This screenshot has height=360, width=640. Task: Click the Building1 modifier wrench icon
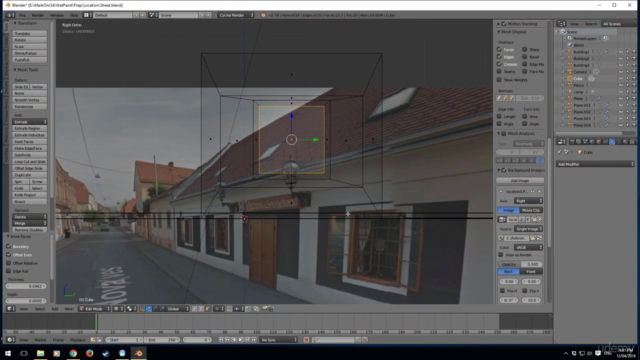[606, 52]
